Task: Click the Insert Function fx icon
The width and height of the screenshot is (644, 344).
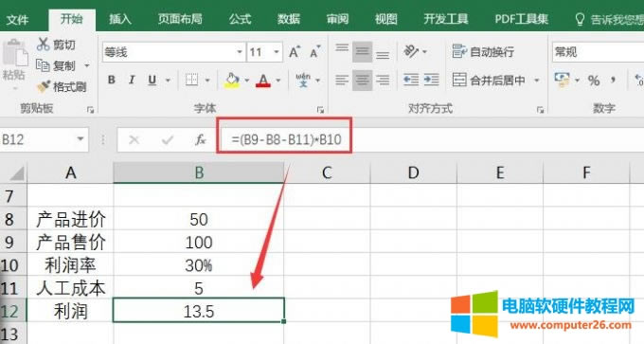Action: (x=200, y=140)
